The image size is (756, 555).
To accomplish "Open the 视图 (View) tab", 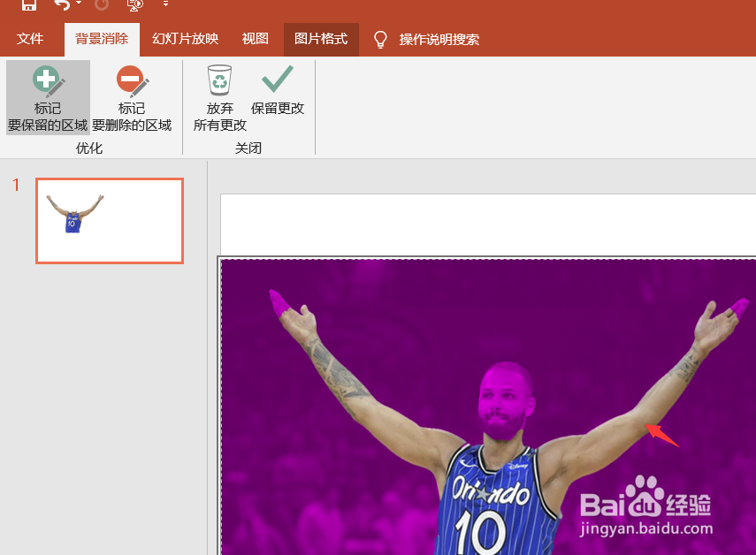I will point(255,39).
